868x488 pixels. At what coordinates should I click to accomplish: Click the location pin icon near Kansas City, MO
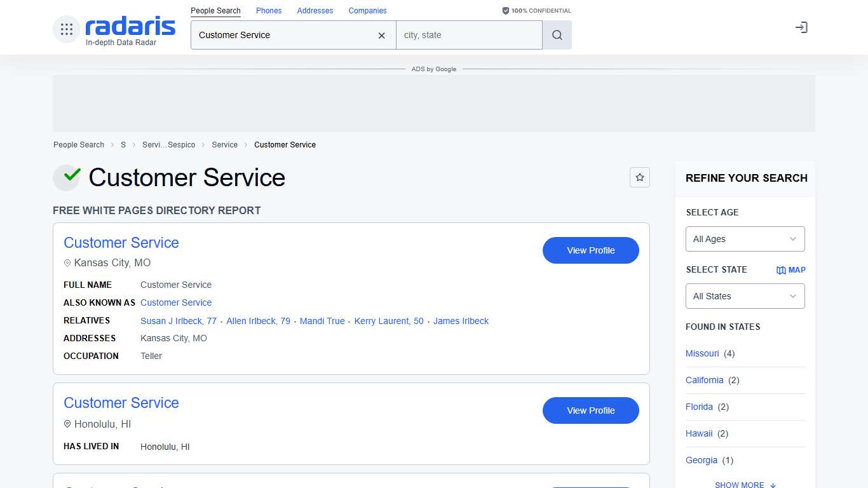pyautogui.click(x=67, y=262)
